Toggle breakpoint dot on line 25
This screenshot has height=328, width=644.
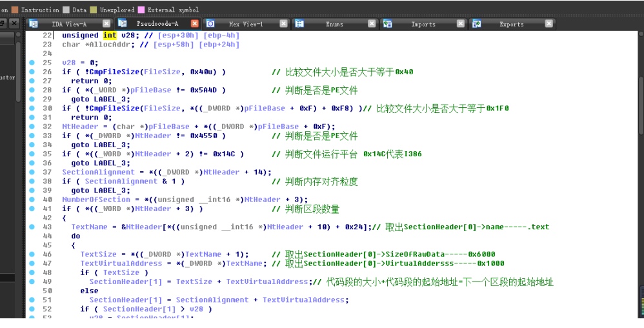pyautogui.click(x=32, y=63)
